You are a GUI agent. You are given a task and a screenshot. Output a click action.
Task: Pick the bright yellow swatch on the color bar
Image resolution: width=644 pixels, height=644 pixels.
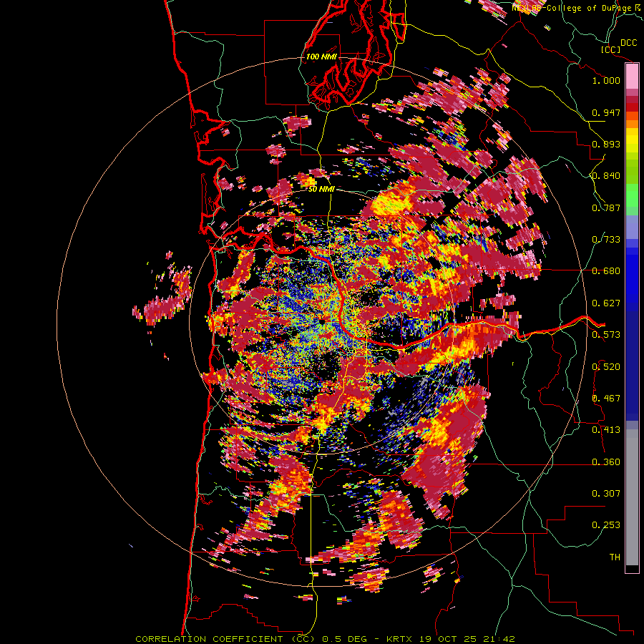[632, 140]
